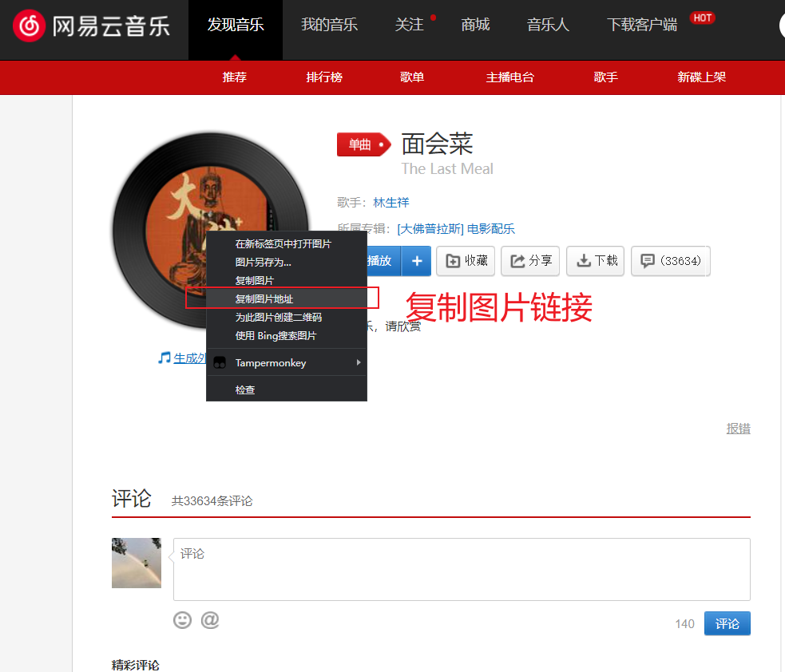Image resolution: width=785 pixels, height=672 pixels.
Task: Click the HOT badge icon
Action: [703, 18]
